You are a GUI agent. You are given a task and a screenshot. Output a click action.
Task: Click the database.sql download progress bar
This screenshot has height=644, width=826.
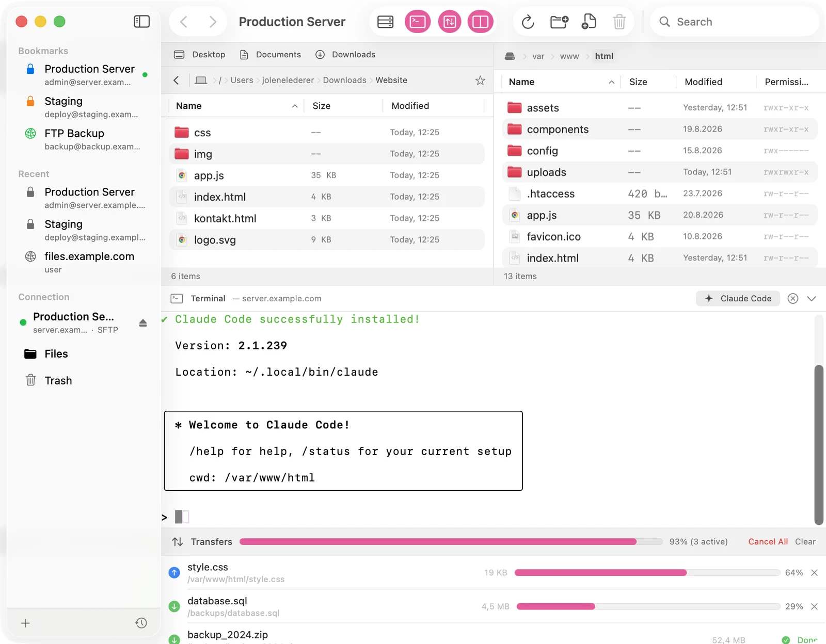(648, 606)
